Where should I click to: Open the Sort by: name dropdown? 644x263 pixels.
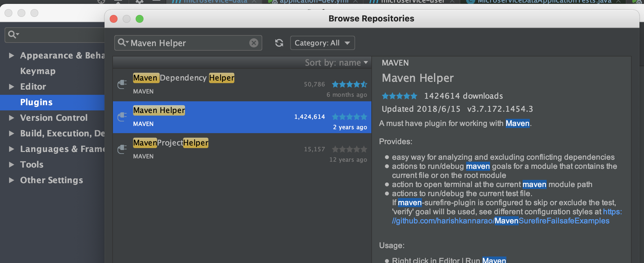336,63
